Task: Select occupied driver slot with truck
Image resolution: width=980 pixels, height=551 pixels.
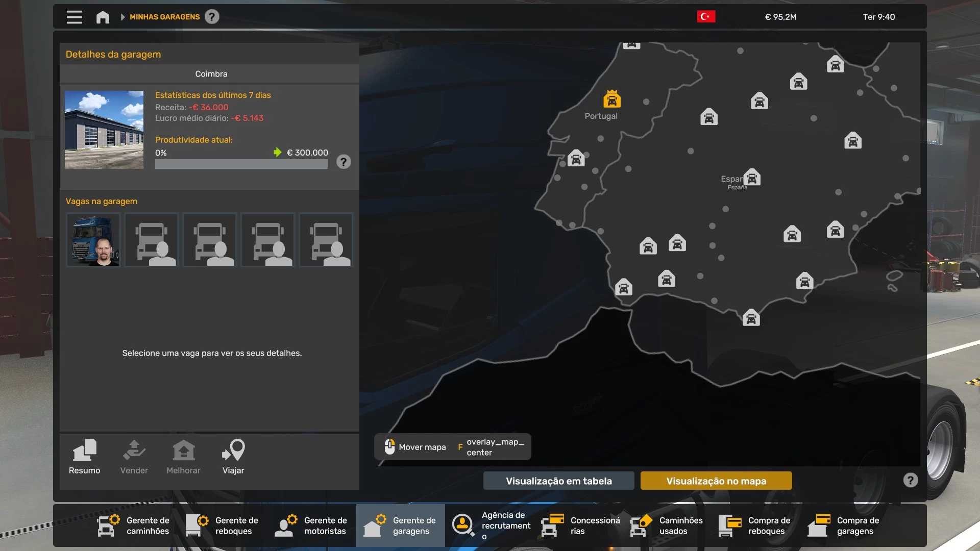Action: coord(93,240)
